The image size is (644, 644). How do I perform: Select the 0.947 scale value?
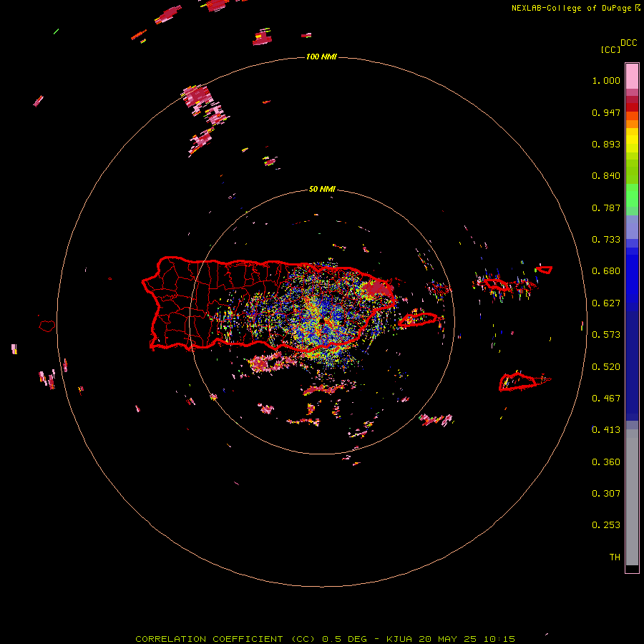click(x=606, y=112)
